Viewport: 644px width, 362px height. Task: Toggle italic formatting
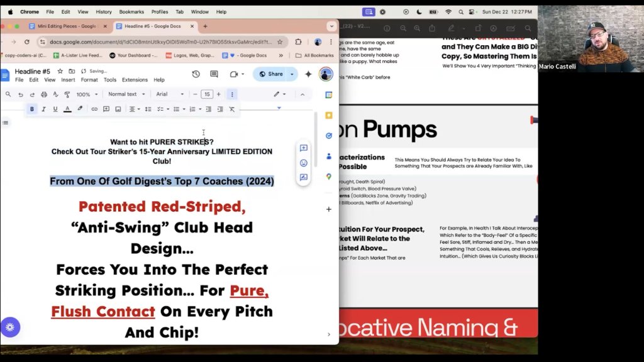43,109
